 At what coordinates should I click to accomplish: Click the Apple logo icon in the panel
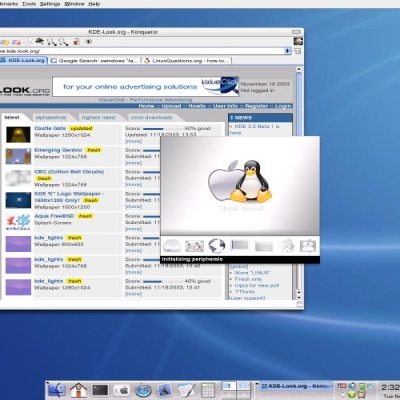122,390
